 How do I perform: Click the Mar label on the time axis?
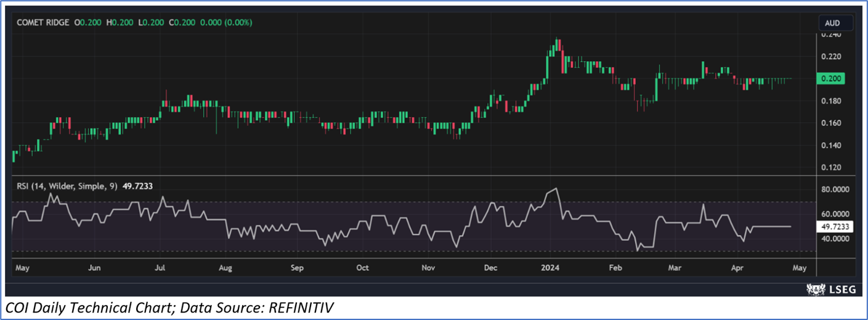pos(675,268)
